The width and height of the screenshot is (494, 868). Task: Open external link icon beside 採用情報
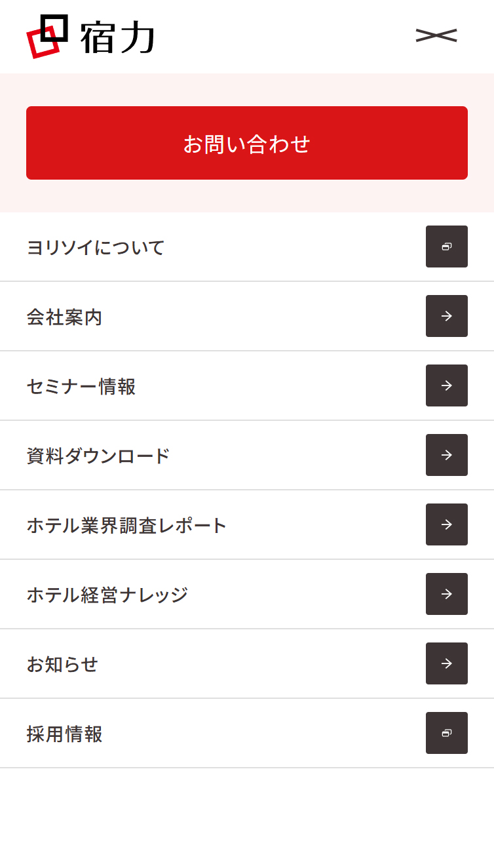coord(447,733)
